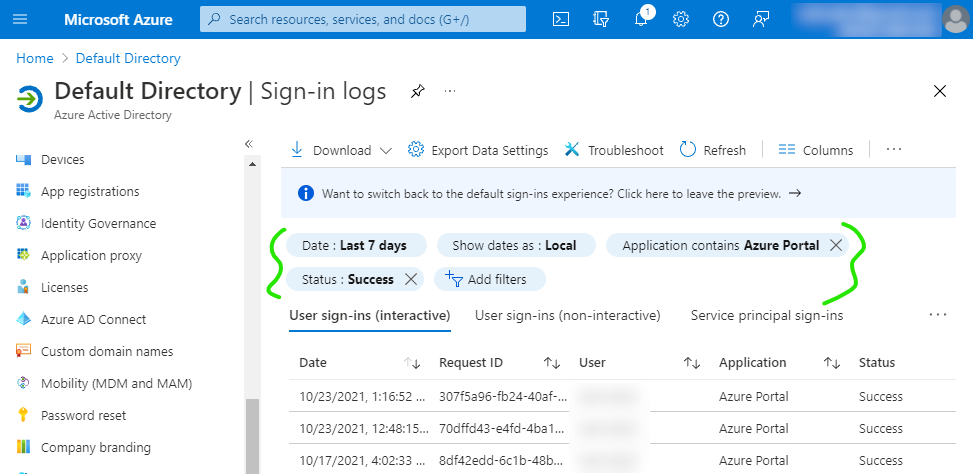The image size is (973, 474).
Task: Open the Columns chooser
Action: point(816,150)
